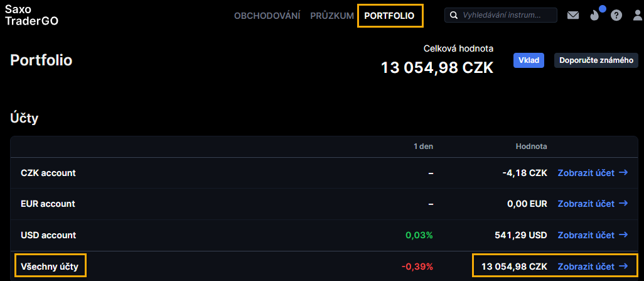Click the arrow beside USD account
Viewport: 644px width, 281px height.
click(623, 235)
